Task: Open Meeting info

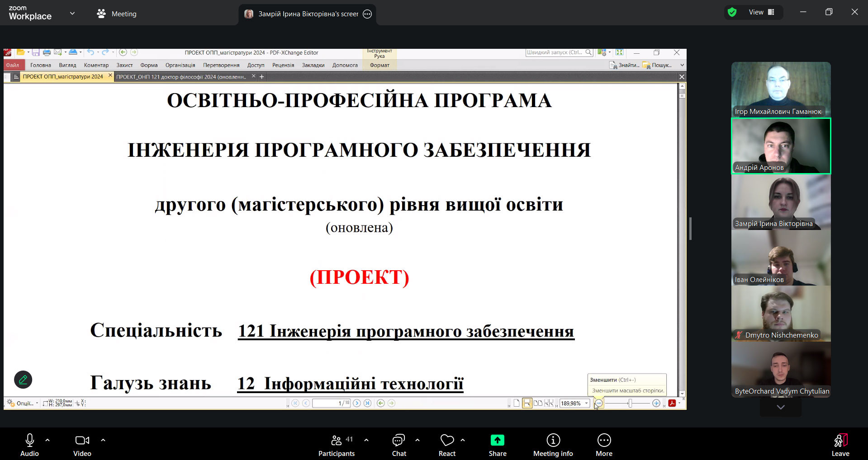Action: click(553, 445)
